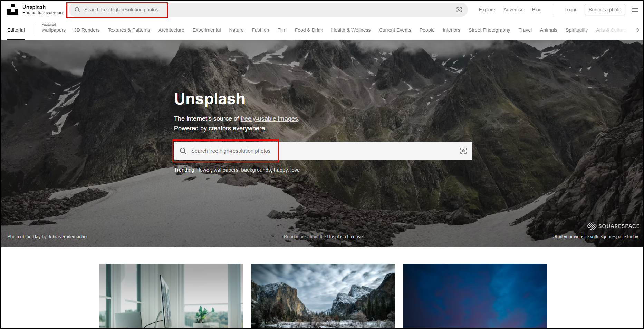The width and height of the screenshot is (644, 329).
Task: Click the Unsplash logo icon
Action: (13, 10)
